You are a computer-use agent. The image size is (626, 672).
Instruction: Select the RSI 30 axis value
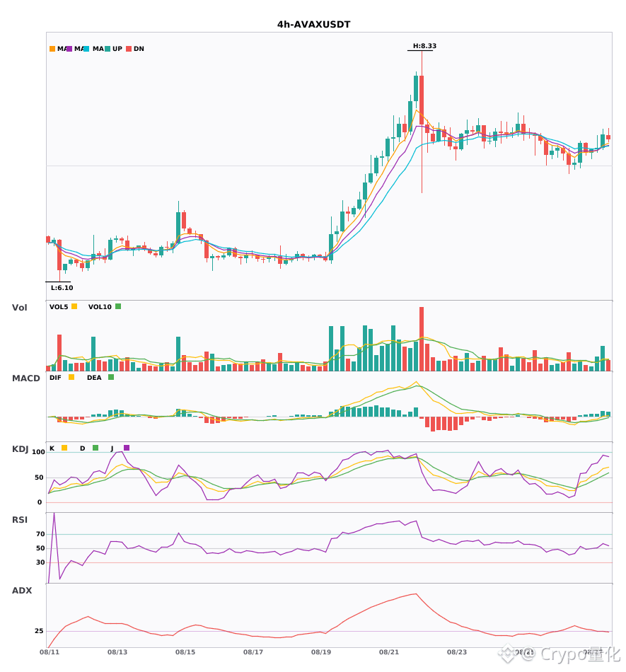(x=40, y=562)
